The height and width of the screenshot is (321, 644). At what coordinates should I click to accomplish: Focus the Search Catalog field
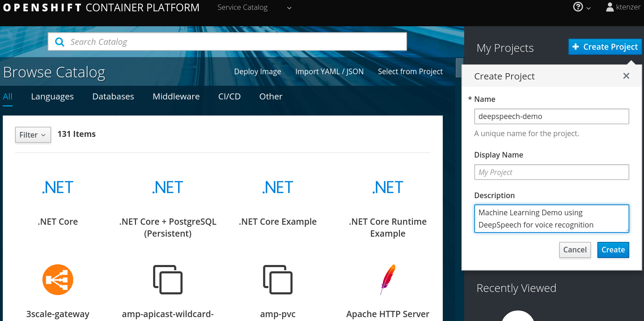coord(228,42)
